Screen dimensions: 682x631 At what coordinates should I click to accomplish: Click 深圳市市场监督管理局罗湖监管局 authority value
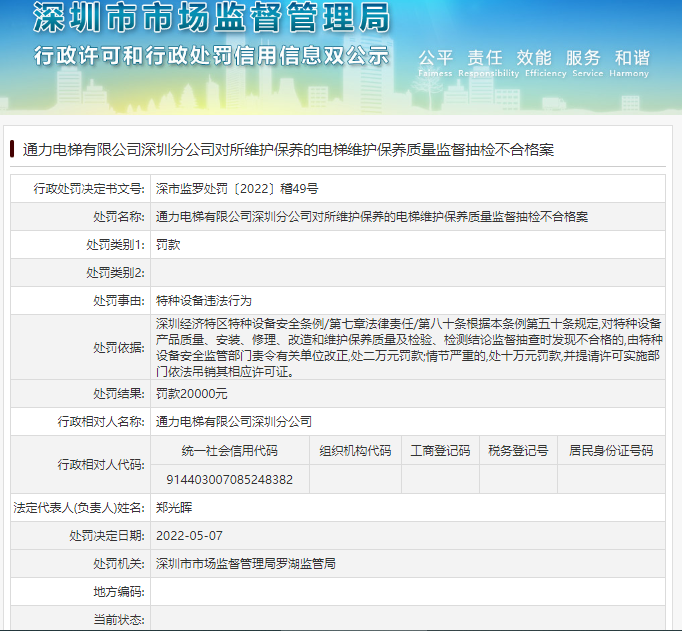[246, 564]
